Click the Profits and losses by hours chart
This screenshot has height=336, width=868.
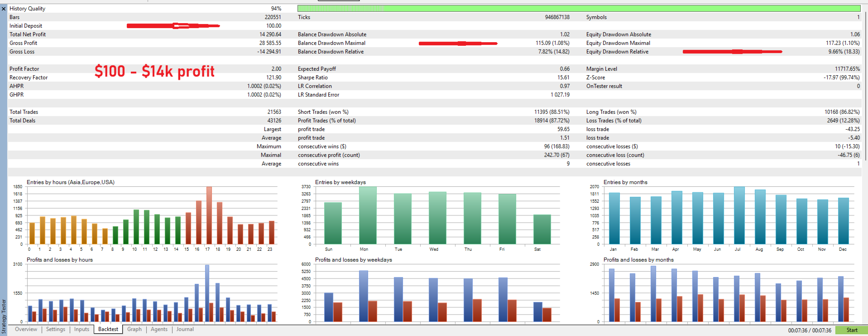tap(144, 291)
